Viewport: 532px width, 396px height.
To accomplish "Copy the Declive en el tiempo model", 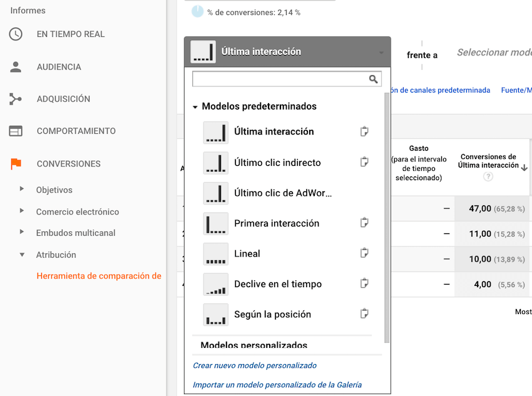I will click(x=364, y=283).
